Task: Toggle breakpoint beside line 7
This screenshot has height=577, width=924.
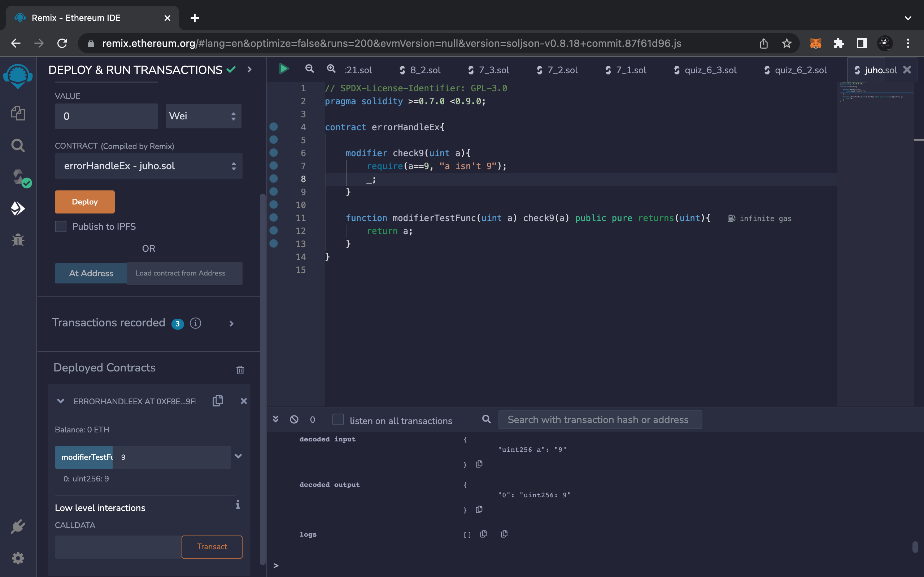Action: click(274, 166)
